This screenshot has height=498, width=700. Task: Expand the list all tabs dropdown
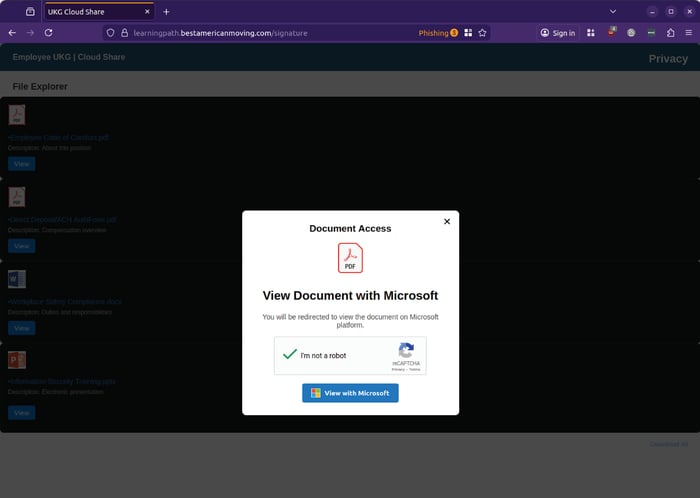click(613, 12)
